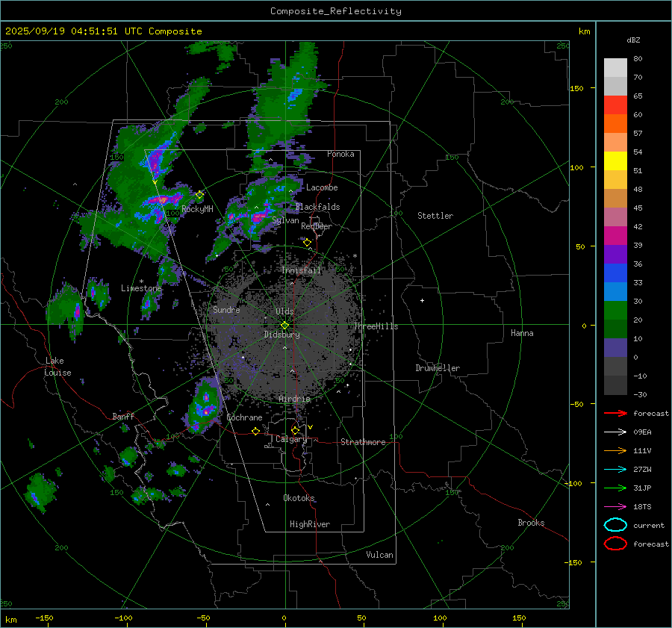This screenshot has height=628, width=672.
Task: Click the red forecast arrow legend icon
Action: pyautogui.click(x=615, y=413)
